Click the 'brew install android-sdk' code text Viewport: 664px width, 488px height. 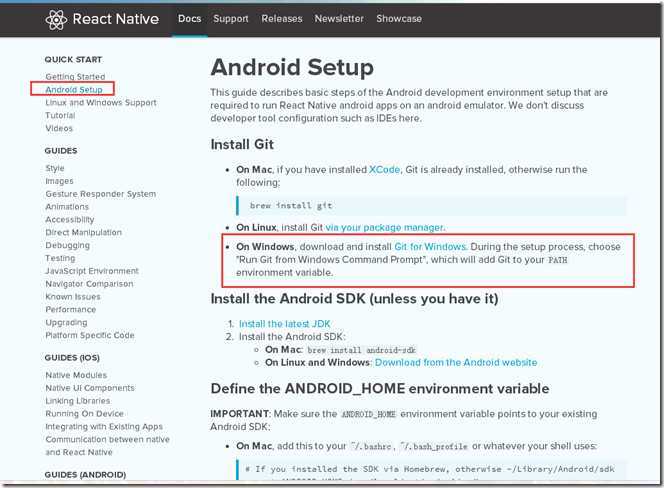click(x=361, y=350)
